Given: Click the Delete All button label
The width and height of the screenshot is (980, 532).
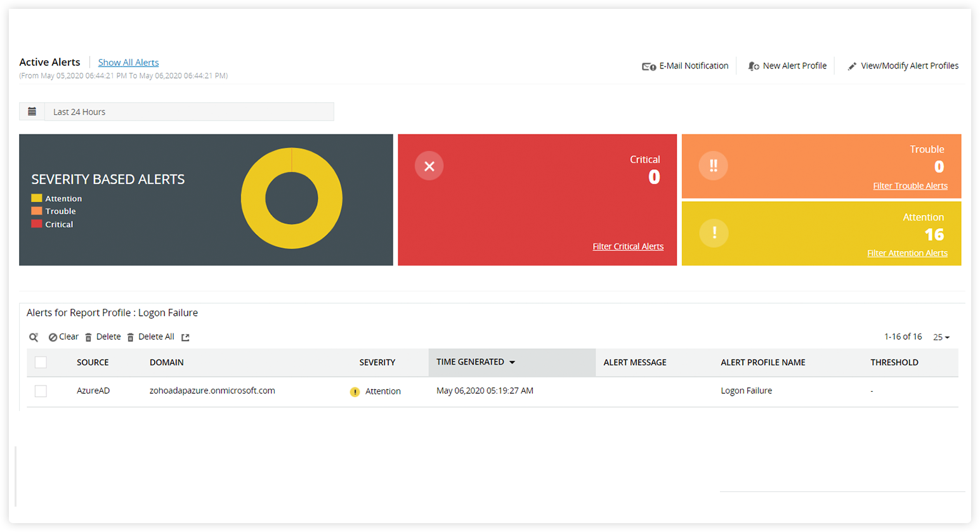Looking at the screenshot, I should (x=156, y=337).
